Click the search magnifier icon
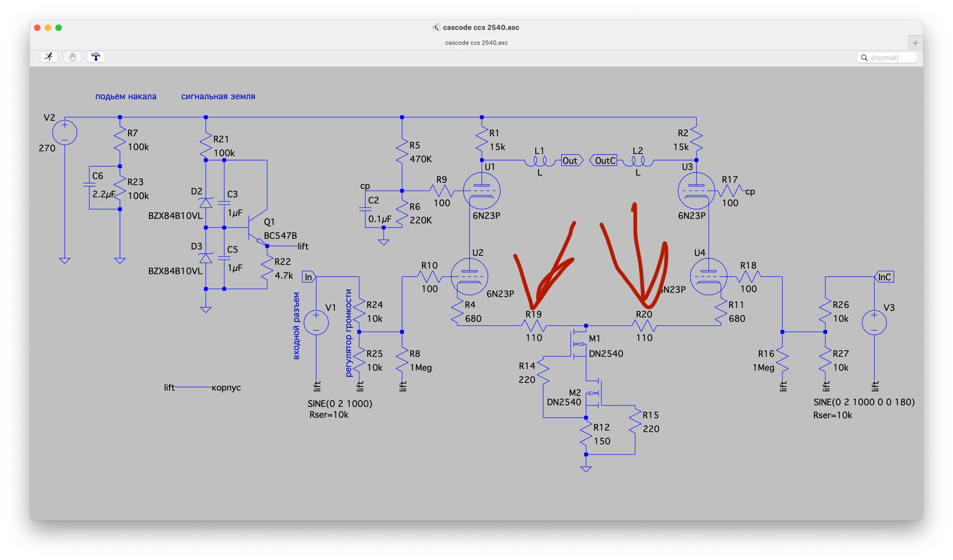 coord(864,58)
